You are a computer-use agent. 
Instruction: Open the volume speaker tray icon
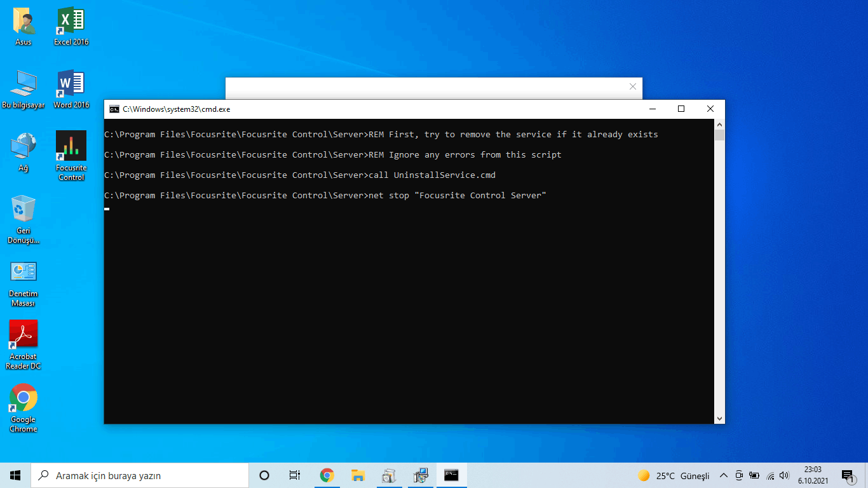[x=785, y=475]
